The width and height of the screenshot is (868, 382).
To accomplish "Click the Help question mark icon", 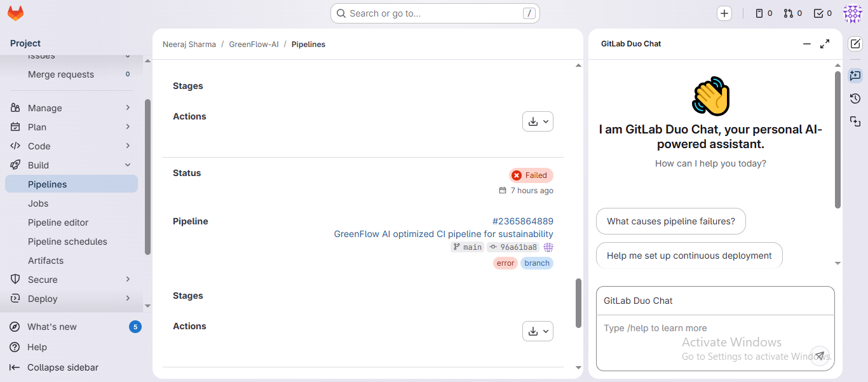I will 15,347.
